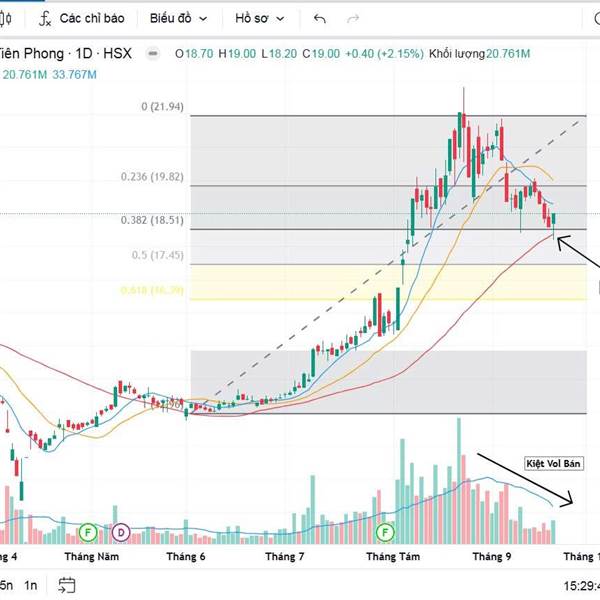Open the 'Các chỉ báo' indicators panel
This screenshot has height=600, width=600.
tap(82, 18)
